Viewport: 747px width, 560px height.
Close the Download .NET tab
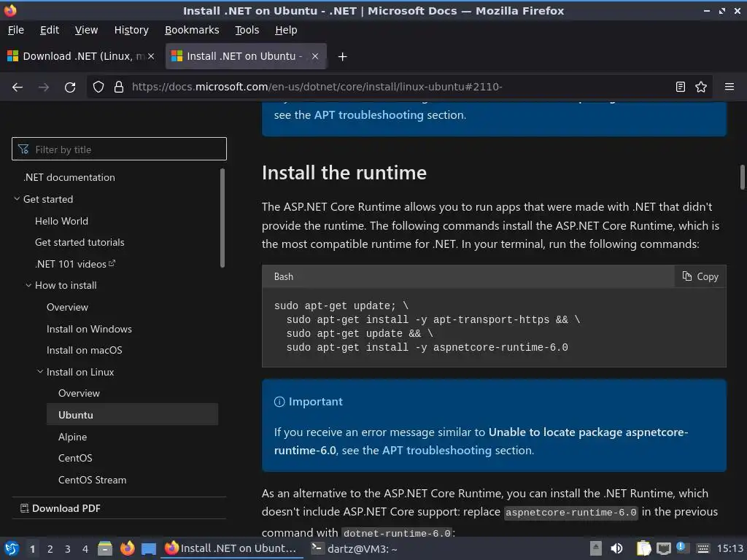click(151, 56)
